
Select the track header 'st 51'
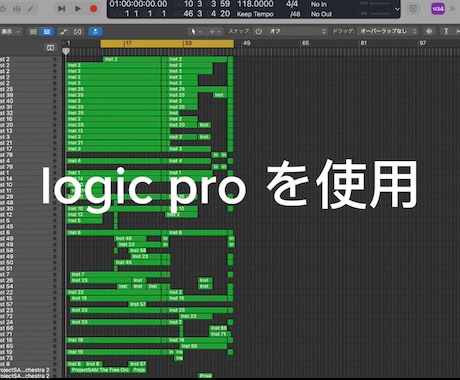29,268
